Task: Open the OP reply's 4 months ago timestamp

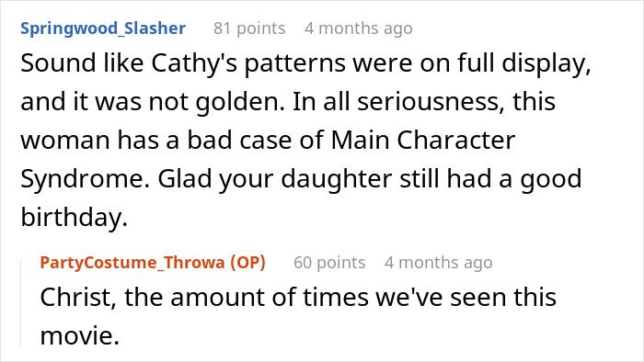Action: click(x=438, y=263)
